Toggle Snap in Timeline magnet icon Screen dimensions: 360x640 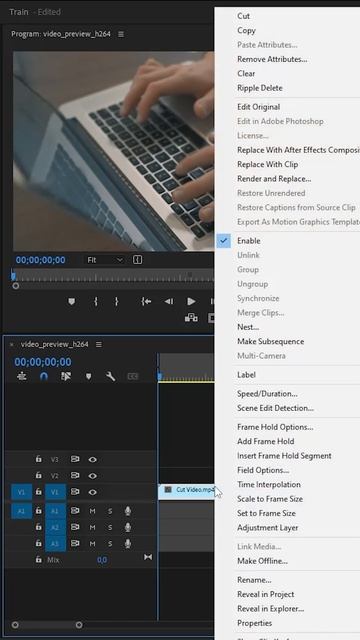tap(44, 376)
